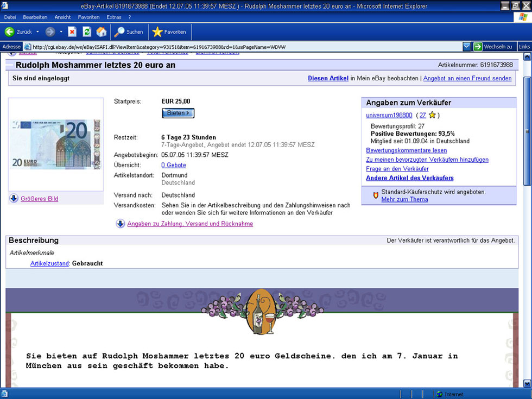Open the Datei menu
Viewport: 532px width, 399px height.
[x=10, y=17]
